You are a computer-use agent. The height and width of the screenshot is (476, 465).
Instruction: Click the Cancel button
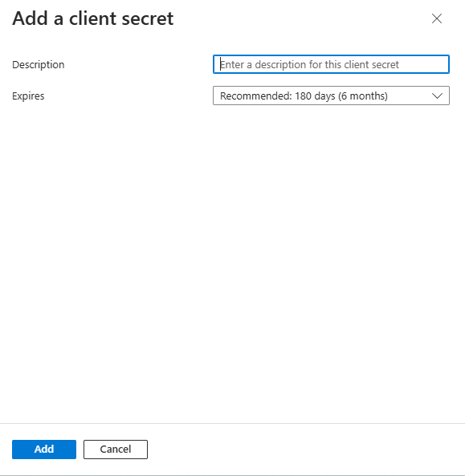tap(116, 450)
